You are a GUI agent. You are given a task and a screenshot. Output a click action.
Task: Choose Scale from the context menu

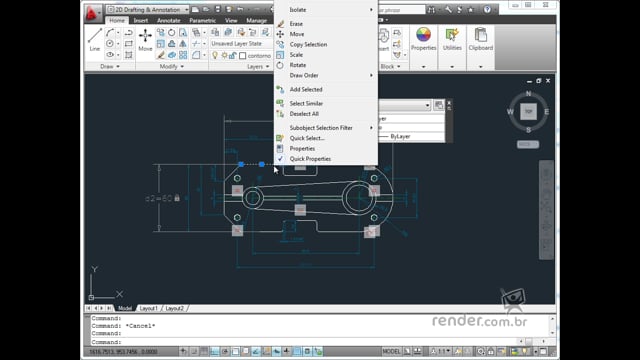point(325,55)
